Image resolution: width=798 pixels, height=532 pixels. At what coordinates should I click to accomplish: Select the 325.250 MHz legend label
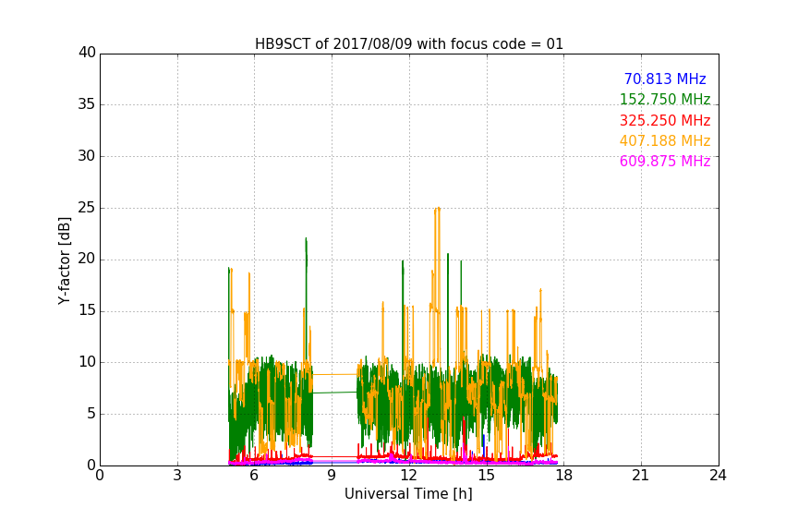(x=665, y=120)
